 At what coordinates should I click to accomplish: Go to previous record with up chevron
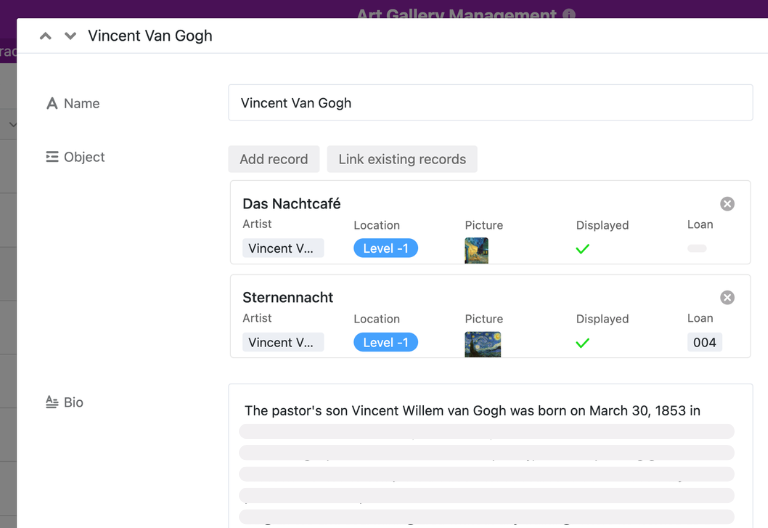click(46, 36)
